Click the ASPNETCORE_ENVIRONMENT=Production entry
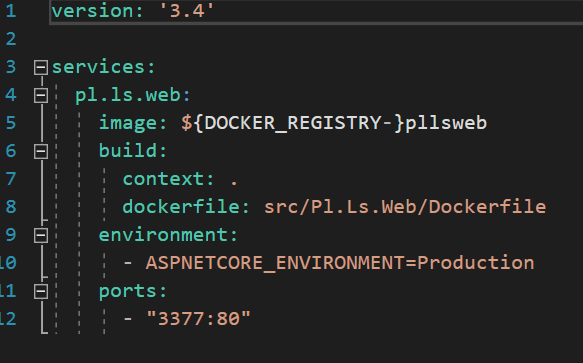The image size is (583, 363). [x=340, y=263]
